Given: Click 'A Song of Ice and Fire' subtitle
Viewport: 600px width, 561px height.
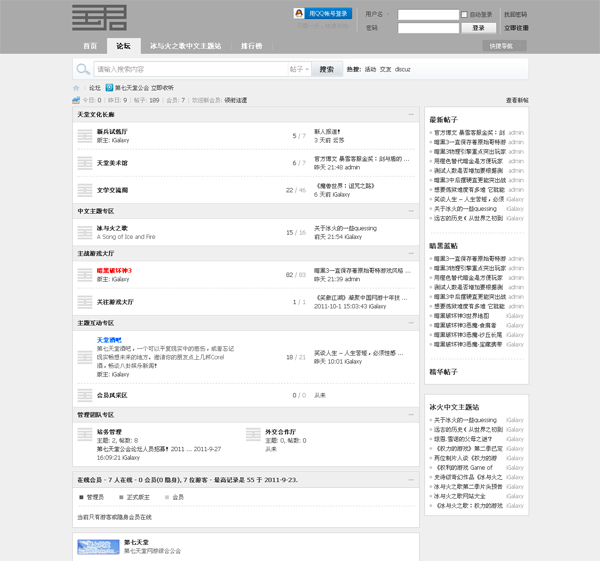Looking at the screenshot, I should click(126, 237).
